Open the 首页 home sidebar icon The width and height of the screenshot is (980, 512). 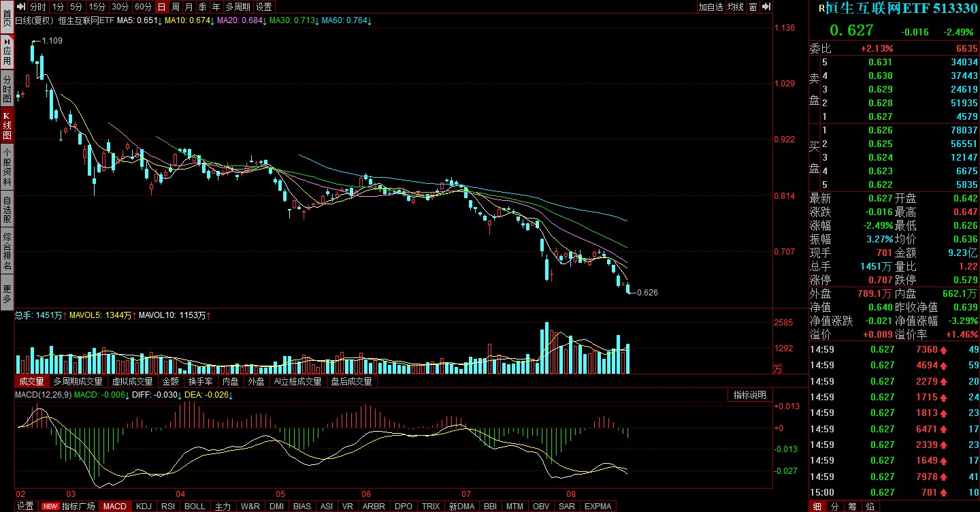click(x=7, y=17)
